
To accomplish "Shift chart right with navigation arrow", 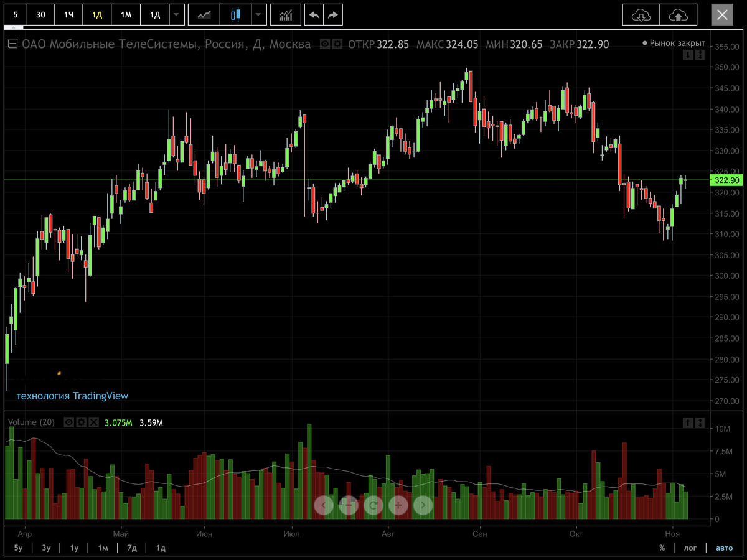I will point(423,505).
